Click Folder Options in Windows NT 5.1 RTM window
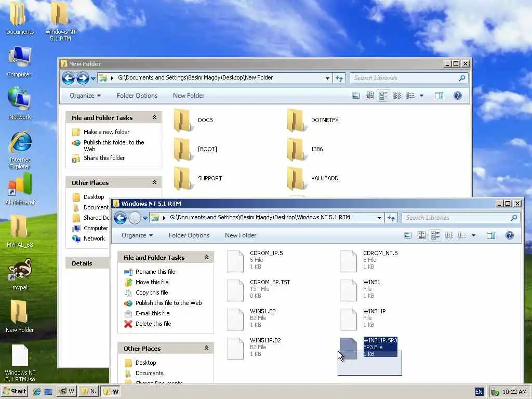Viewport: 532px width, 399px height. click(x=189, y=235)
